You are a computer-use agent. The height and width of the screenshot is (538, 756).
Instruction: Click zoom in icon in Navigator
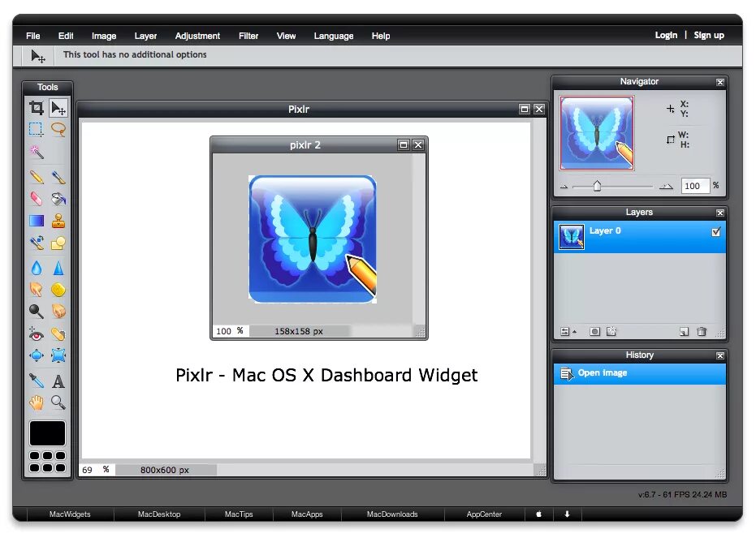point(666,187)
